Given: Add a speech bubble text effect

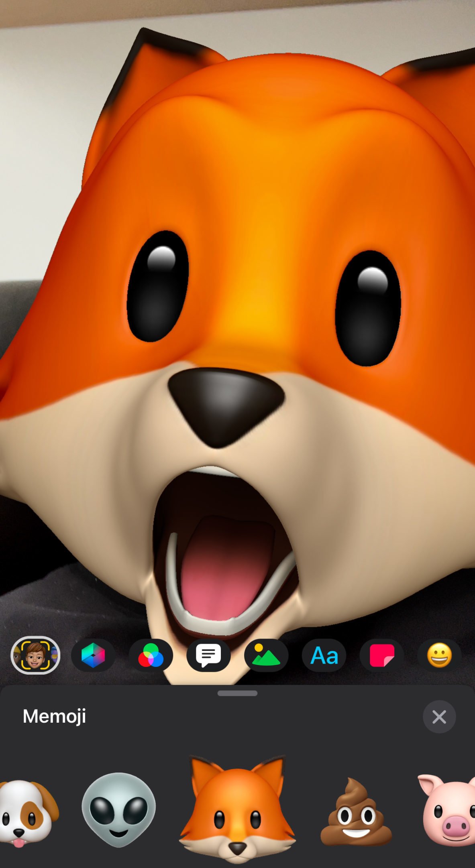Looking at the screenshot, I should (x=208, y=655).
